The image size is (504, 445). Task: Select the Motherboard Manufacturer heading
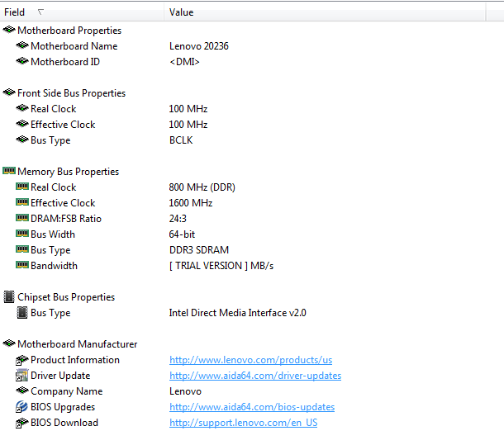coord(78,344)
